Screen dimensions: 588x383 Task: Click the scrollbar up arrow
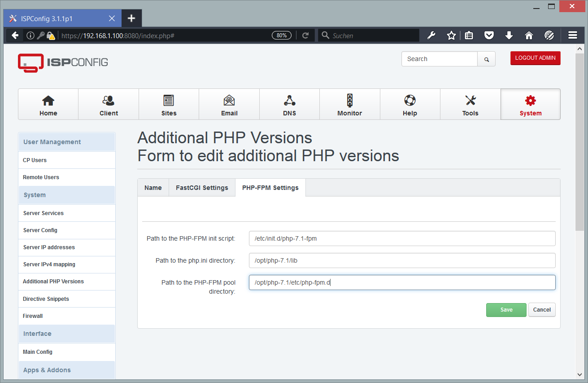580,49
